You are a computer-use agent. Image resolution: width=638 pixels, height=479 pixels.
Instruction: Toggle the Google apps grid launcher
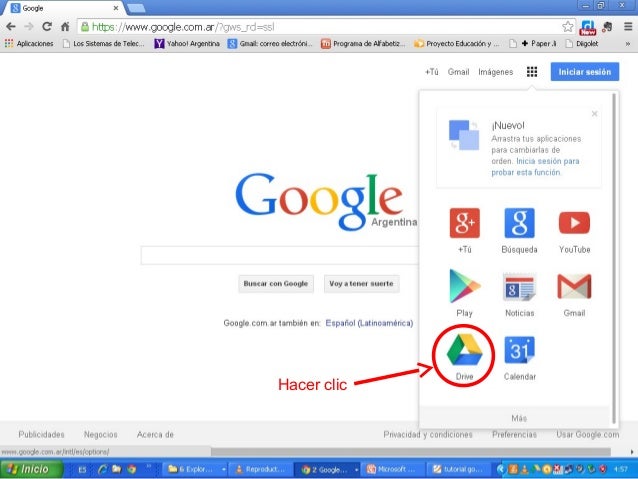point(532,72)
